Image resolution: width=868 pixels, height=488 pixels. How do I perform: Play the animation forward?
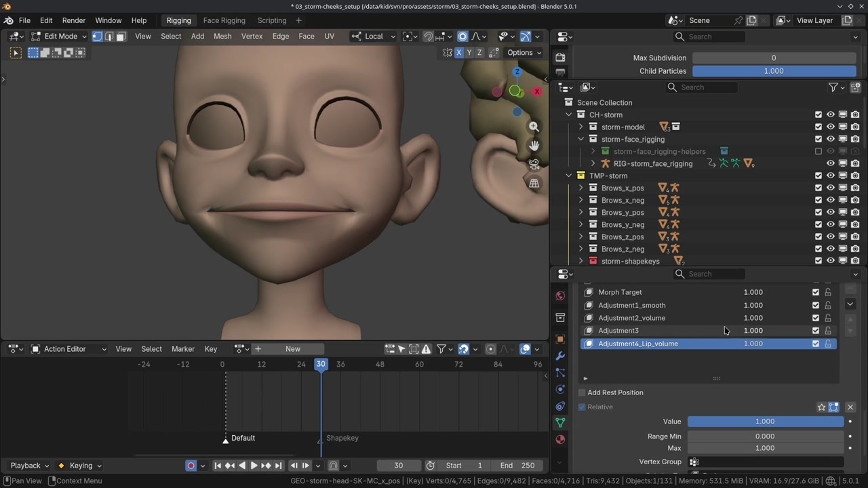point(254,466)
